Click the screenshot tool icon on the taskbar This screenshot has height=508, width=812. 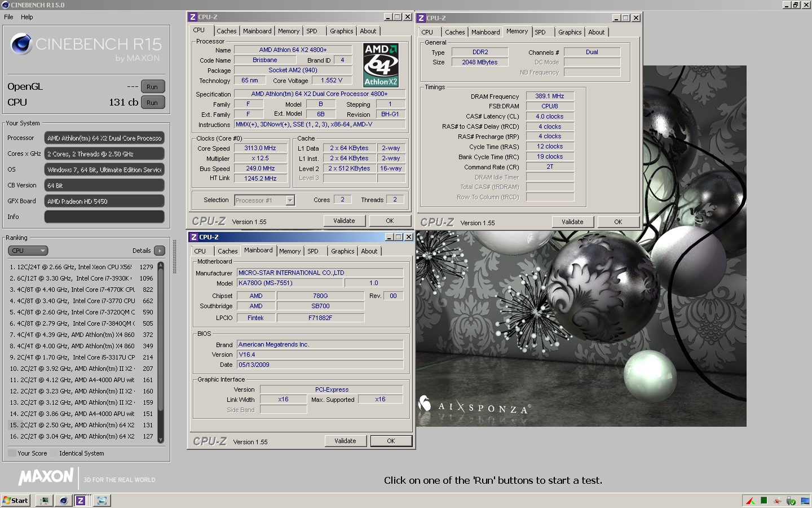pyautogui.click(x=102, y=500)
